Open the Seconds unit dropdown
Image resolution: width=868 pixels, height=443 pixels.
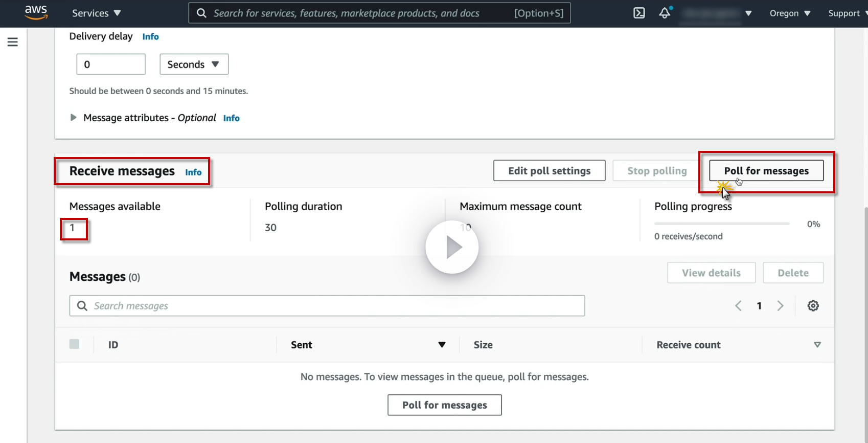194,64
